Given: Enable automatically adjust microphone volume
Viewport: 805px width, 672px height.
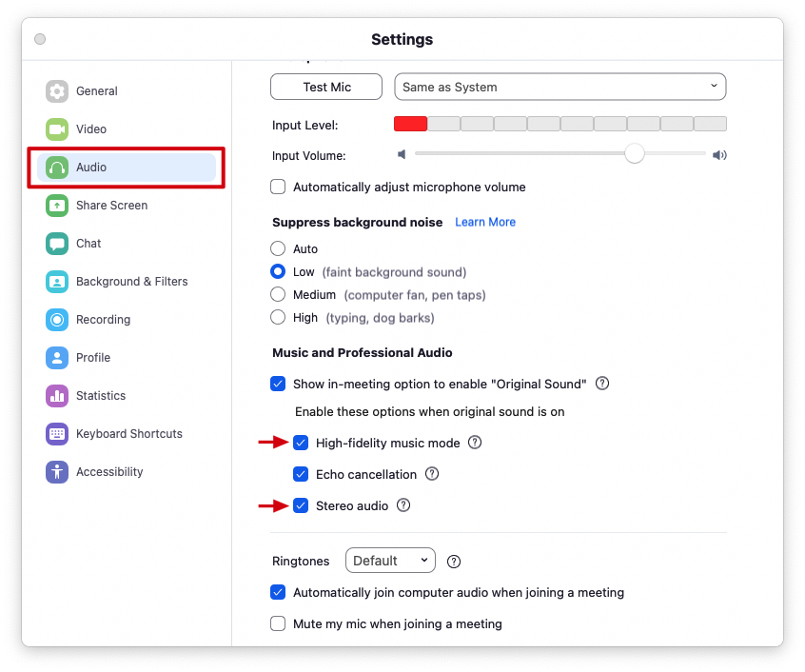Looking at the screenshot, I should click(x=279, y=188).
